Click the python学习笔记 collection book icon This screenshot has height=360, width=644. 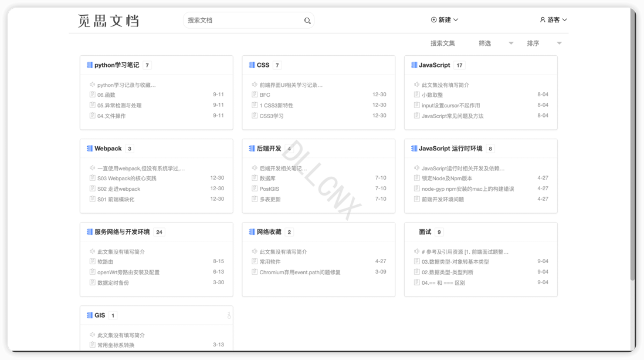point(90,65)
